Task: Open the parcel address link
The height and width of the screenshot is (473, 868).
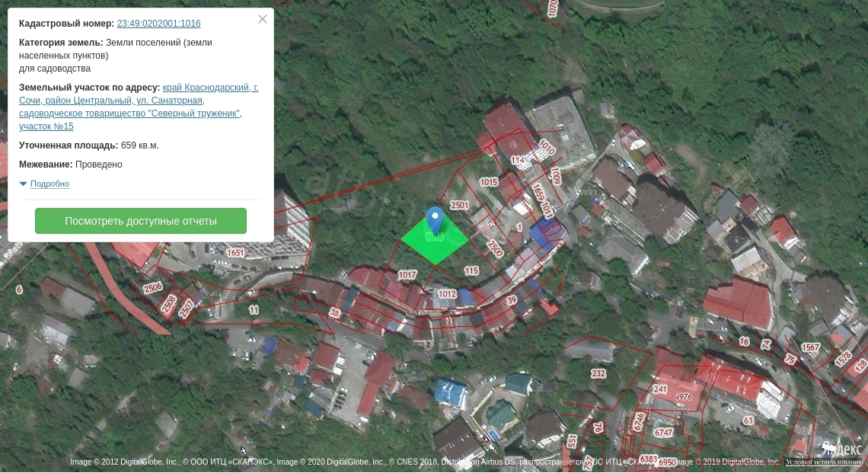Action: [139, 107]
